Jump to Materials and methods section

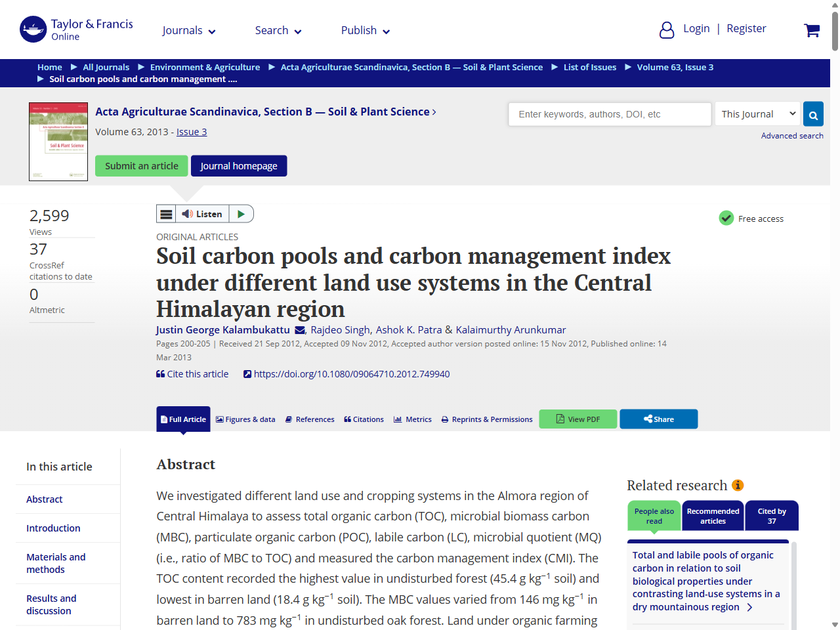pyautogui.click(x=56, y=563)
